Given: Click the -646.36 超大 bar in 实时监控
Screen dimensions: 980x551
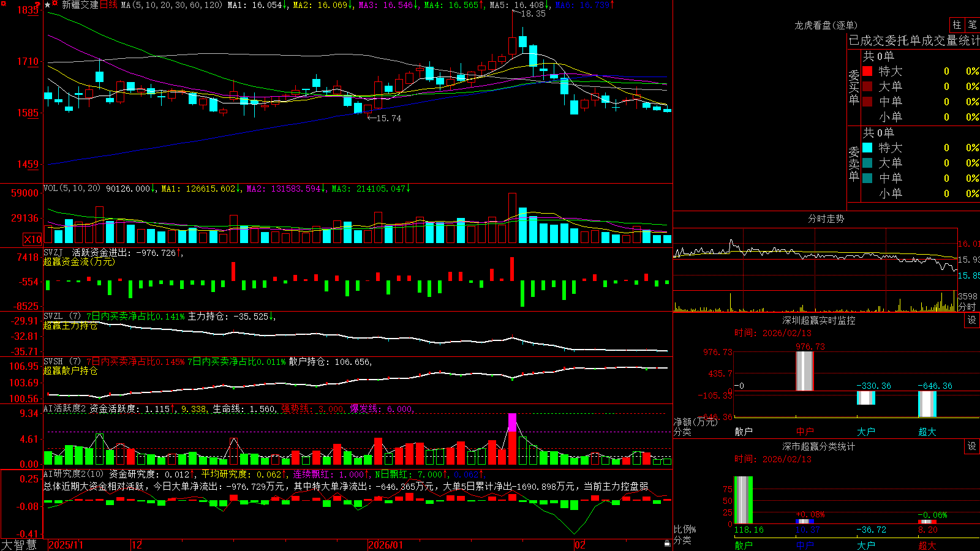Looking at the screenshot, I should point(927,404).
